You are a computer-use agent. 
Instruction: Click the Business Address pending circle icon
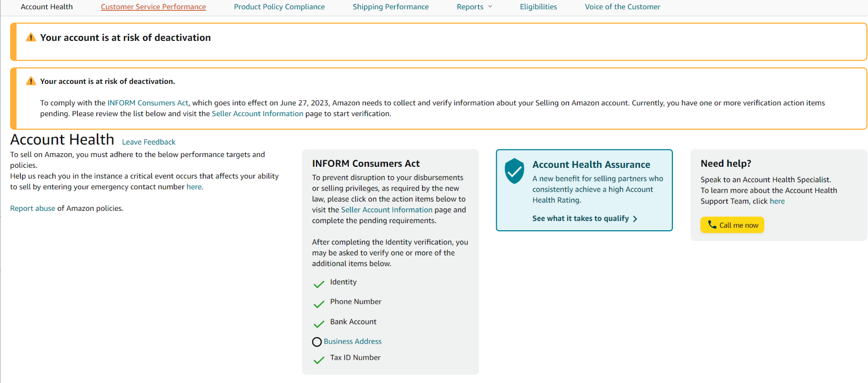(x=317, y=342)
